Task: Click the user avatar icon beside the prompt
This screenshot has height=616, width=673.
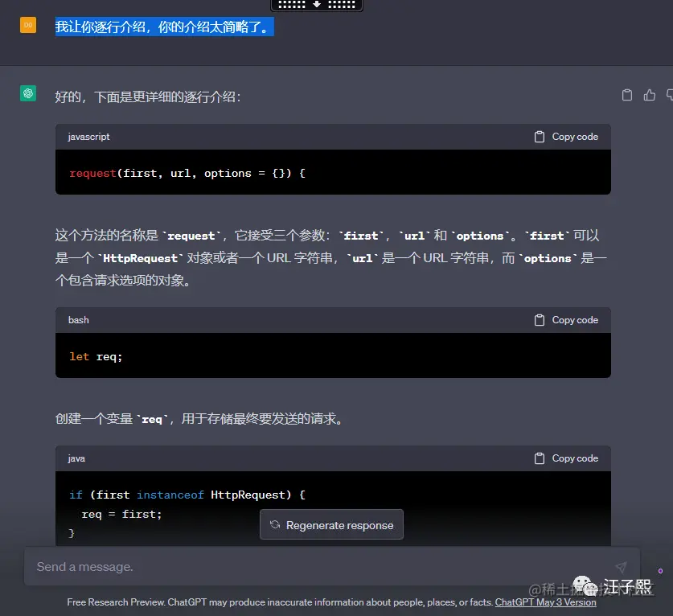Action: 28,25
